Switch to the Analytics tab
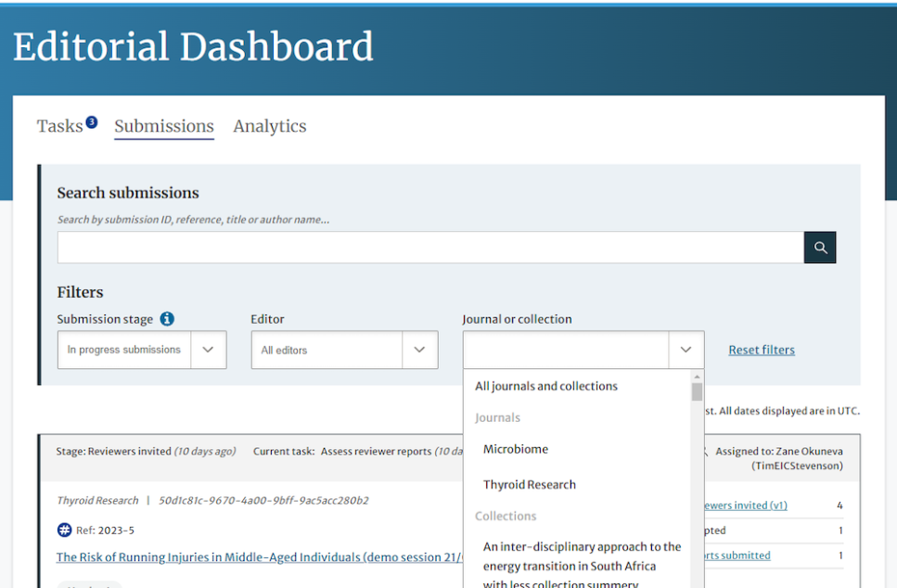This screenshot has height=588, width=897. (x=269, y=126)
